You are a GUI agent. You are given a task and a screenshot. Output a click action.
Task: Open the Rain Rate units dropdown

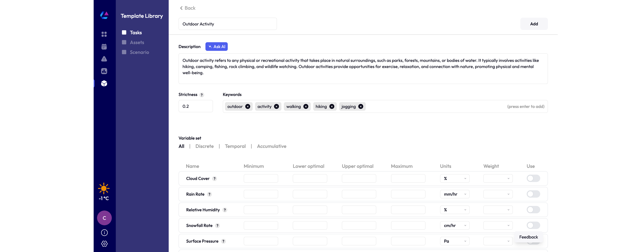(455, 194)
